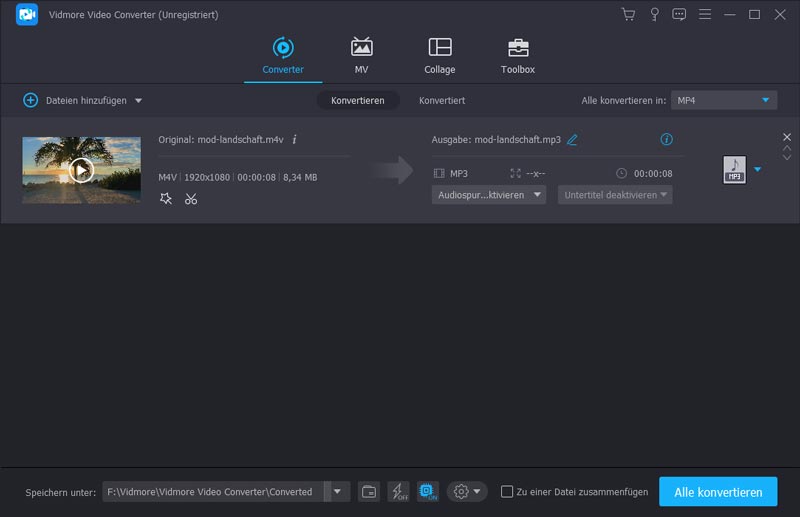Image resolution: width=800 pixels, height=517 pixels.
Task: Toggle the flash high-speed conversion button
Action: 398,491
